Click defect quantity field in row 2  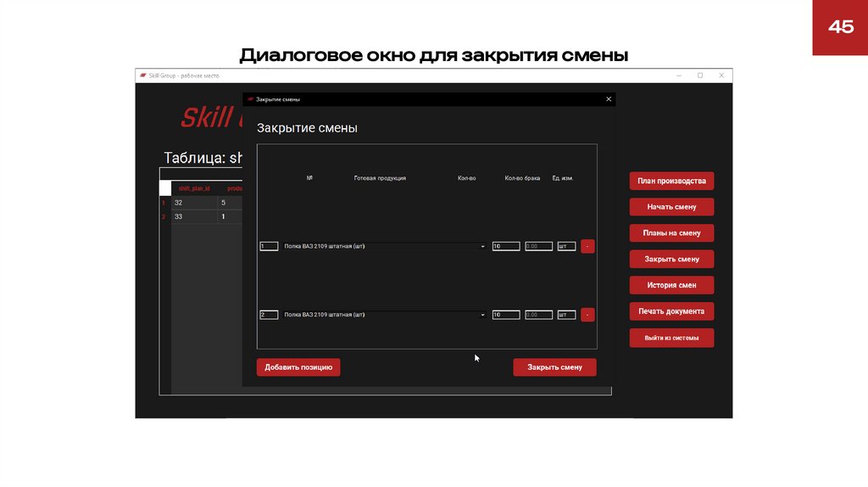538,315
